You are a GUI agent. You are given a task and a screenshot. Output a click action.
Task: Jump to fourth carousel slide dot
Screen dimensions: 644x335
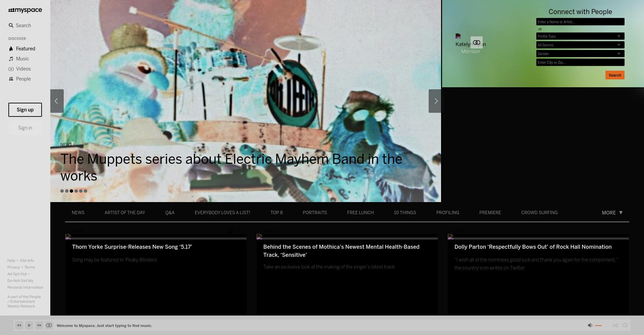pos(76,191)
